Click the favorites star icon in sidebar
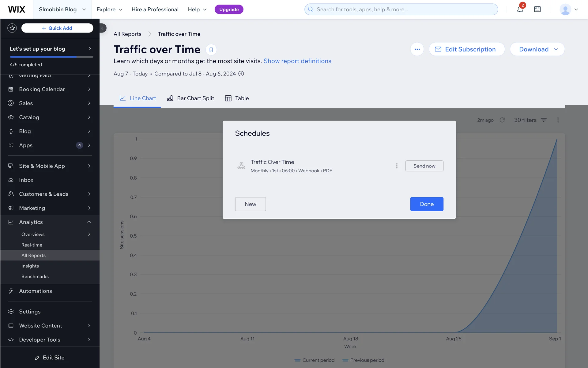The image size is (588, 368). (12, 28)
